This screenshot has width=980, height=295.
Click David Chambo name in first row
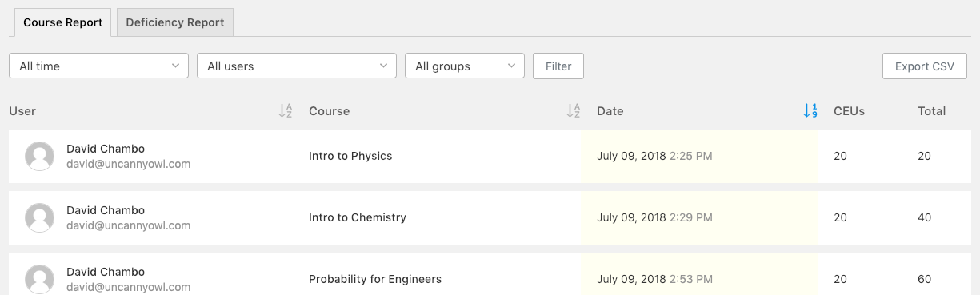[106, 149]
